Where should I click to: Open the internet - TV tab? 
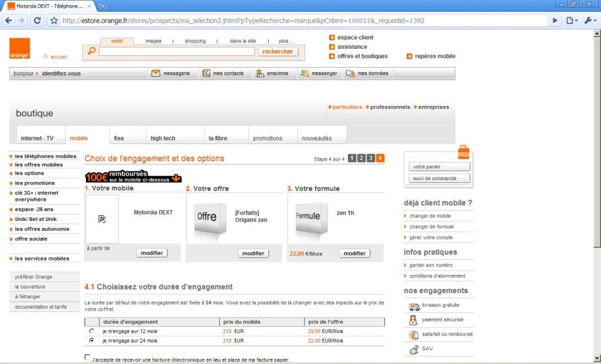tap(41, 135)
